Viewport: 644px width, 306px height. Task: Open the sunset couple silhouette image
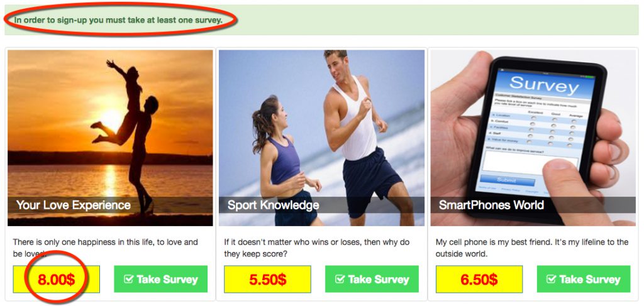(x=110, y=138)
